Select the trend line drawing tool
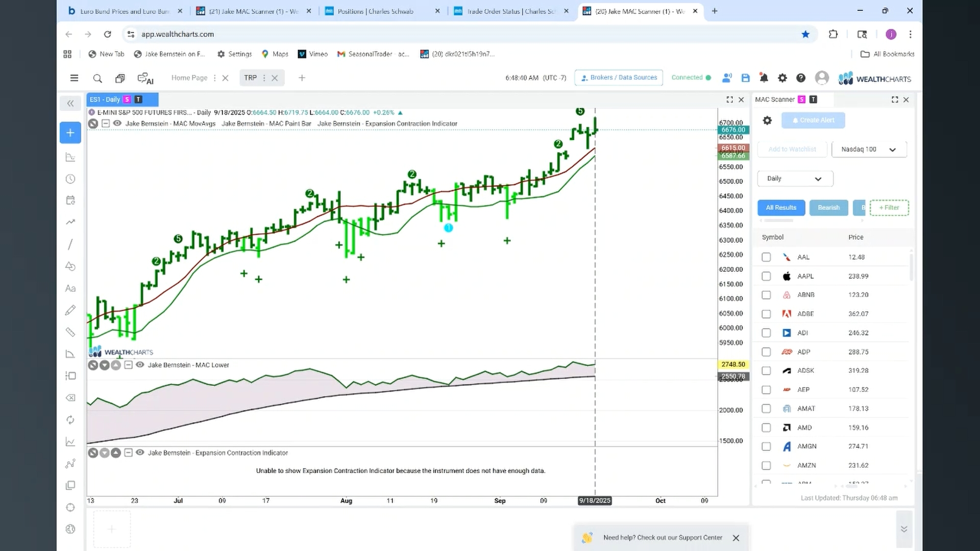 [x=70, y=244]
